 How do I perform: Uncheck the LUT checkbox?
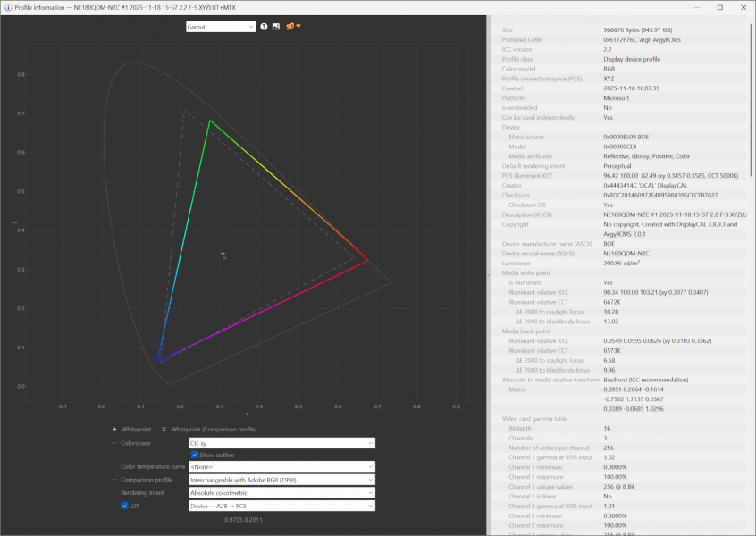tap(125, 506)
